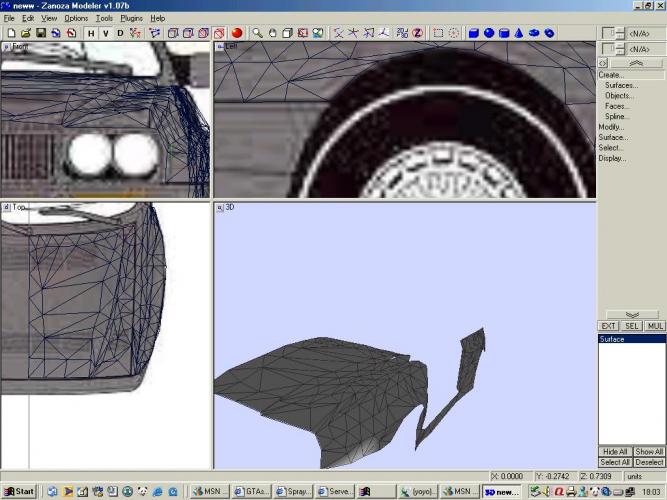Open the Tools menu
Viewport: 667px width, 500px height.
104,18
